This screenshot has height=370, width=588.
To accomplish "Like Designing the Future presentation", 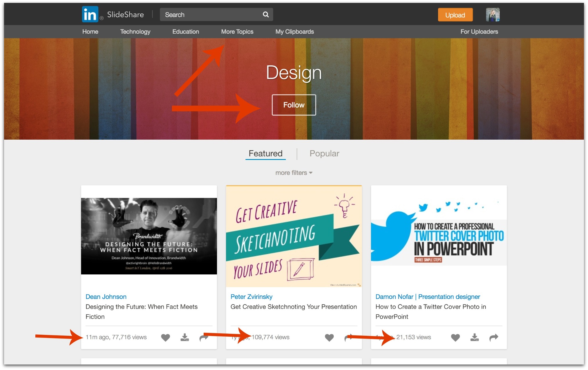I will [x=165, y=337].
